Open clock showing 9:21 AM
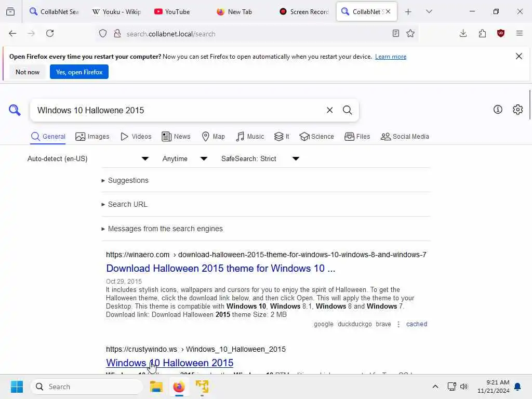532x399 pixels. pyautogui.click(x=494, y=387)
